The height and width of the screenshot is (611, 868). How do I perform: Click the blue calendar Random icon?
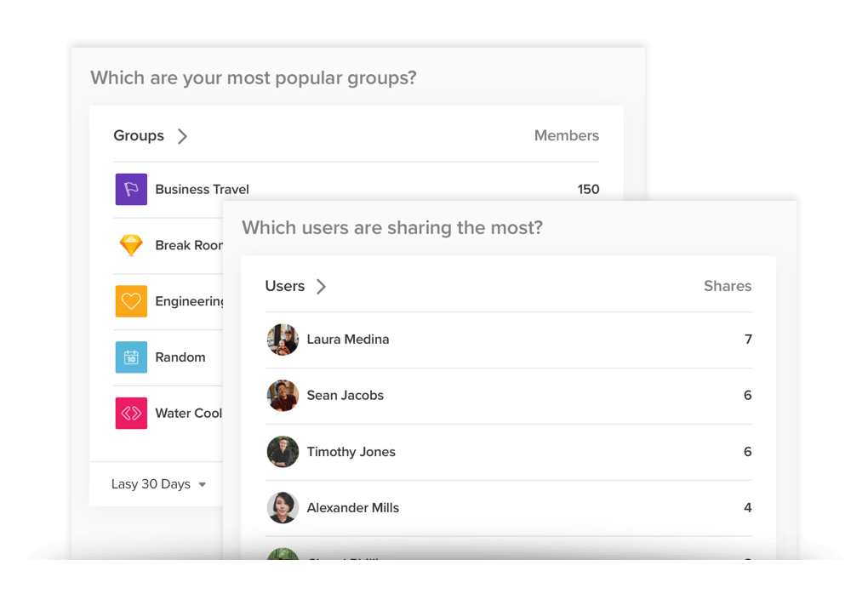coord(131,357)
